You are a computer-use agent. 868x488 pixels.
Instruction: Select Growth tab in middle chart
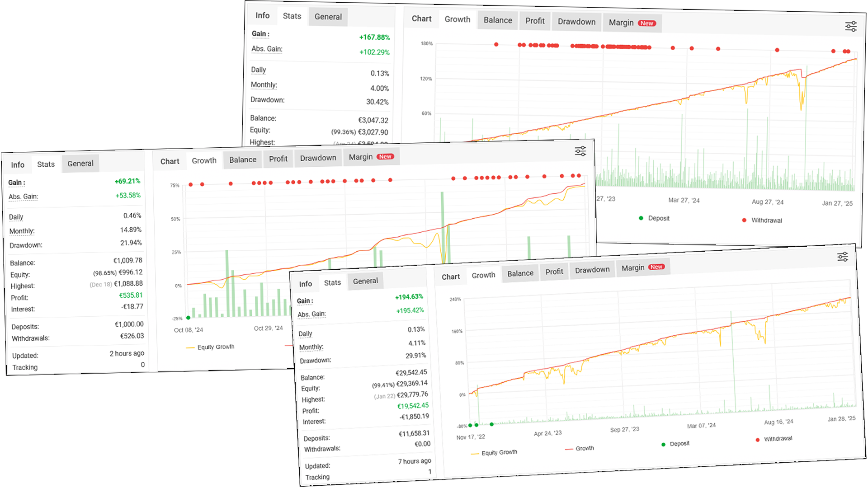point(204,161)
